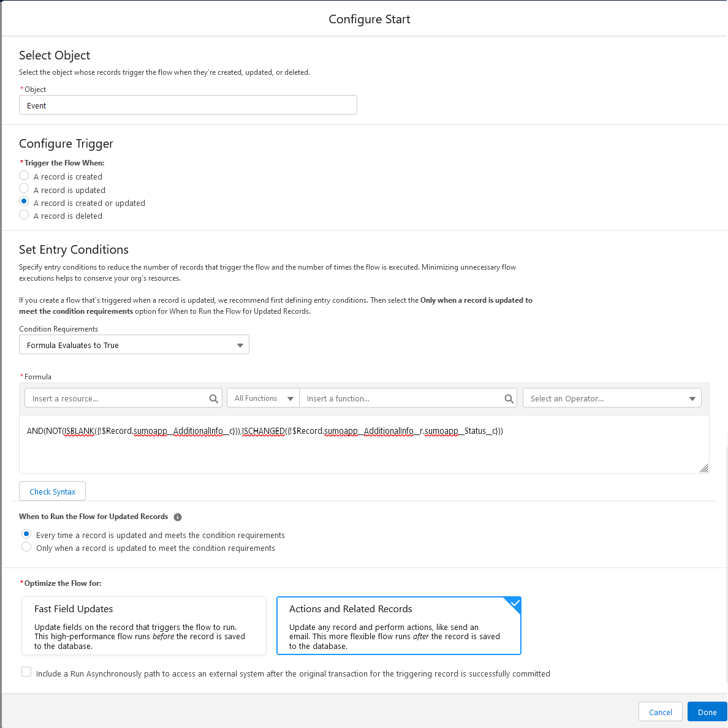Expand the All Functions category dropdown
This screenshot has height=728, width=728.
(264, 398)
